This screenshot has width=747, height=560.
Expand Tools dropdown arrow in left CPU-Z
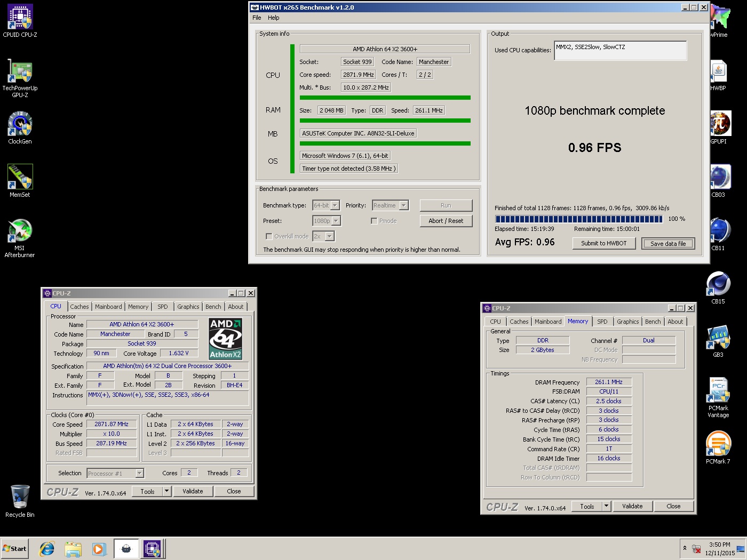pyautogui.click(x=166, y=491)
